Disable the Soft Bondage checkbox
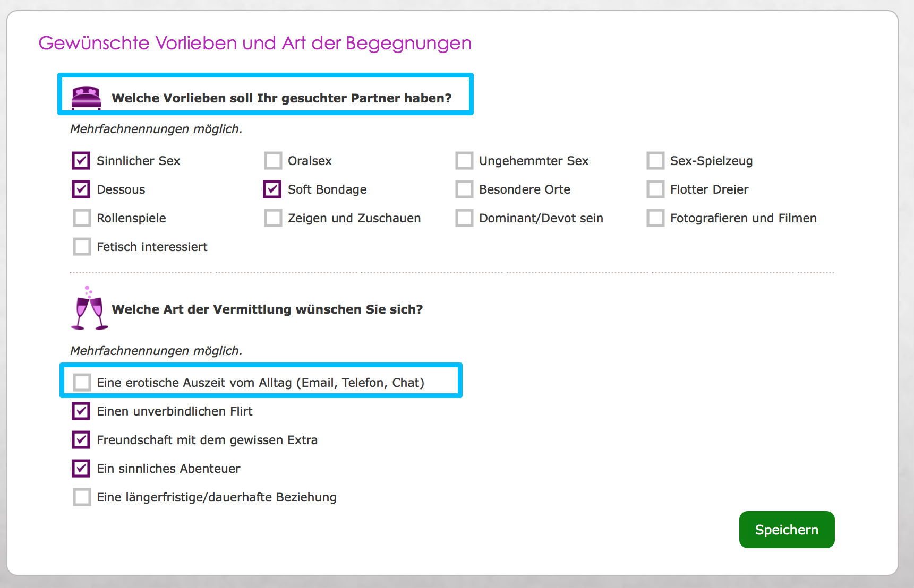 click(x=272, y=189)
